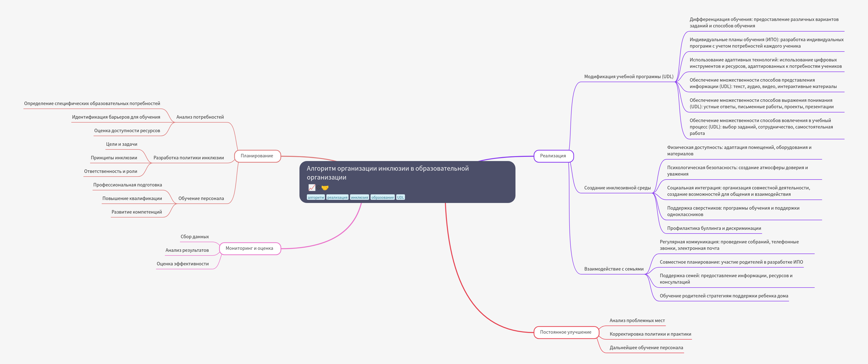Select the 'Принципы инклюзии' leaf
Screen dimensions: 868x364
point(114,158)
